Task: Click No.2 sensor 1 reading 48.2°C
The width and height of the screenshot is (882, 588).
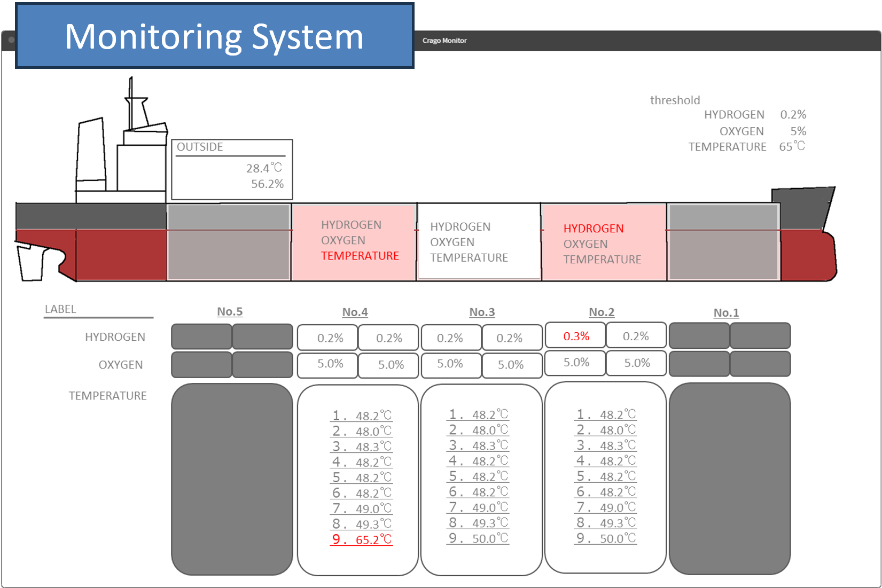Action: click(606, 414)
